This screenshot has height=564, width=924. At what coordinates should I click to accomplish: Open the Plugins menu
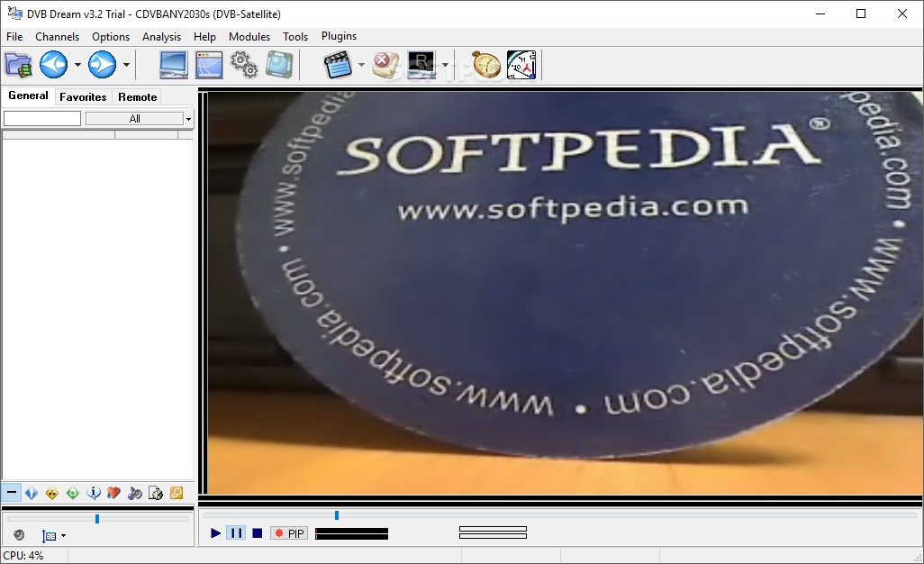click(x=339, y=36)
